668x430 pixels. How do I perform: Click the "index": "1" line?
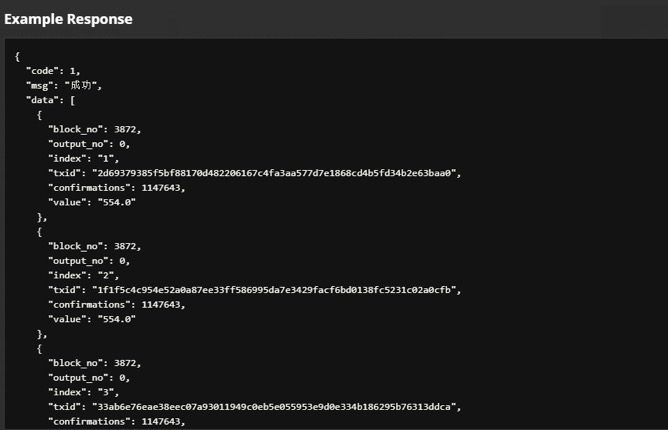[84, 159]
